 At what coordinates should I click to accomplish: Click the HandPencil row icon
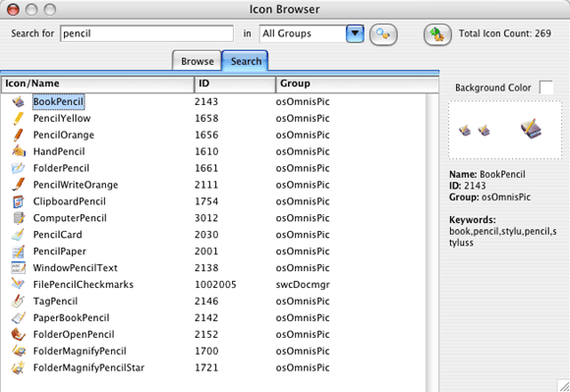[18, 151]
